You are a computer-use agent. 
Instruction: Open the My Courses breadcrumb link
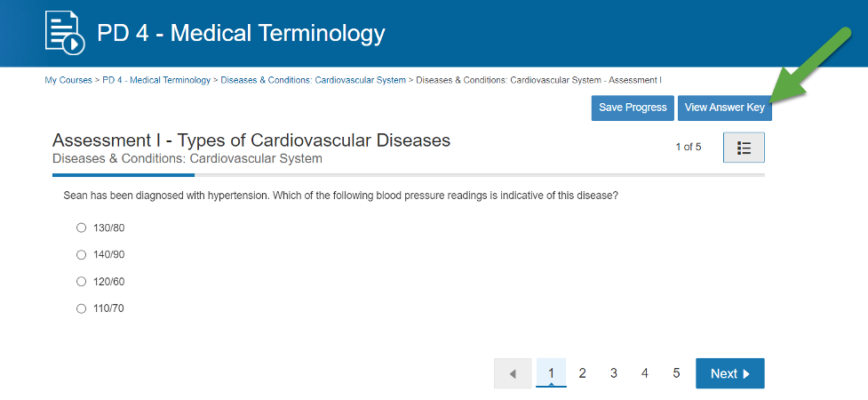68,80
